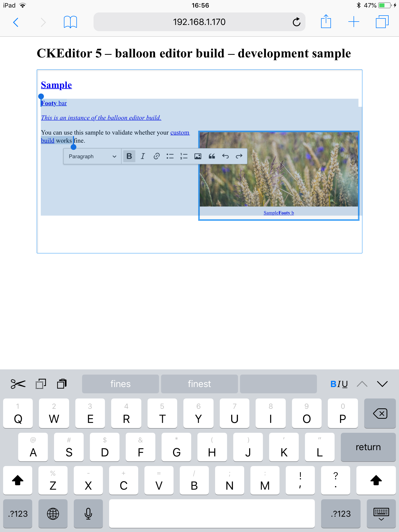
Task: Tap the return key
Action: pos(368,447)
